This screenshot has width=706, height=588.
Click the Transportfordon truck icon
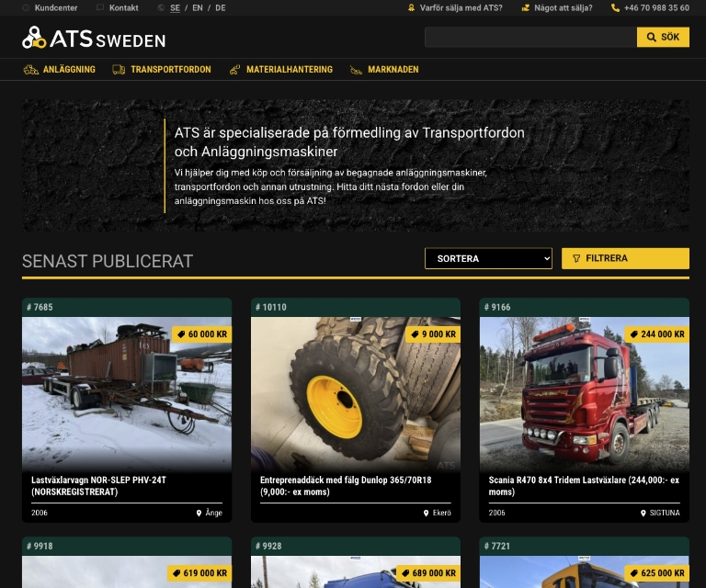(119, 70)
